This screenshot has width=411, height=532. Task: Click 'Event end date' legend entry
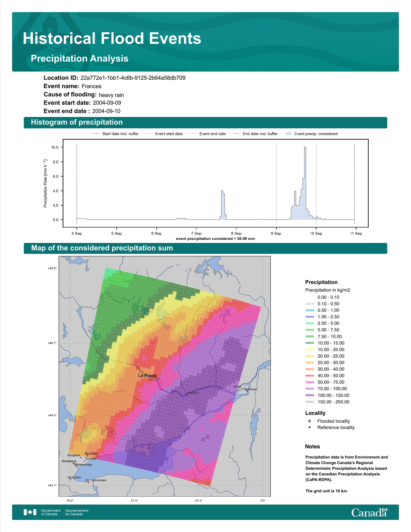coord(208,134)
